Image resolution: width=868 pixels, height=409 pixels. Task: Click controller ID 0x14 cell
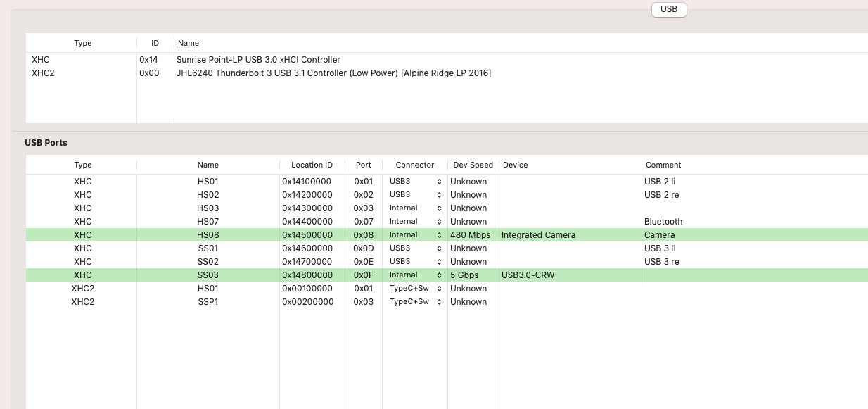(x=148, y=60)
